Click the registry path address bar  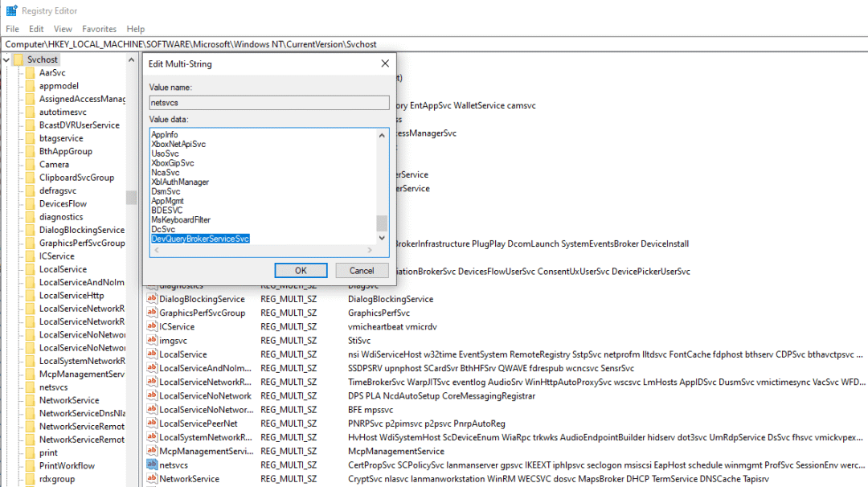434,44
